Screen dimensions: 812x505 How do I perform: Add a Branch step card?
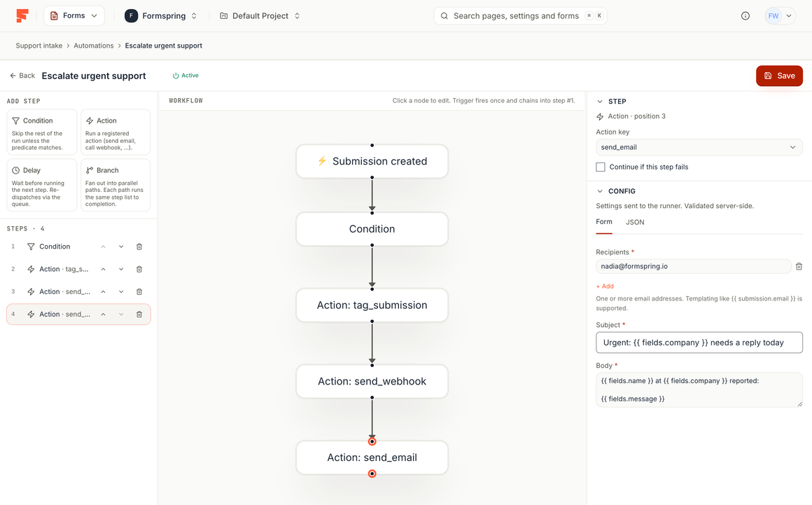[115, 185]
